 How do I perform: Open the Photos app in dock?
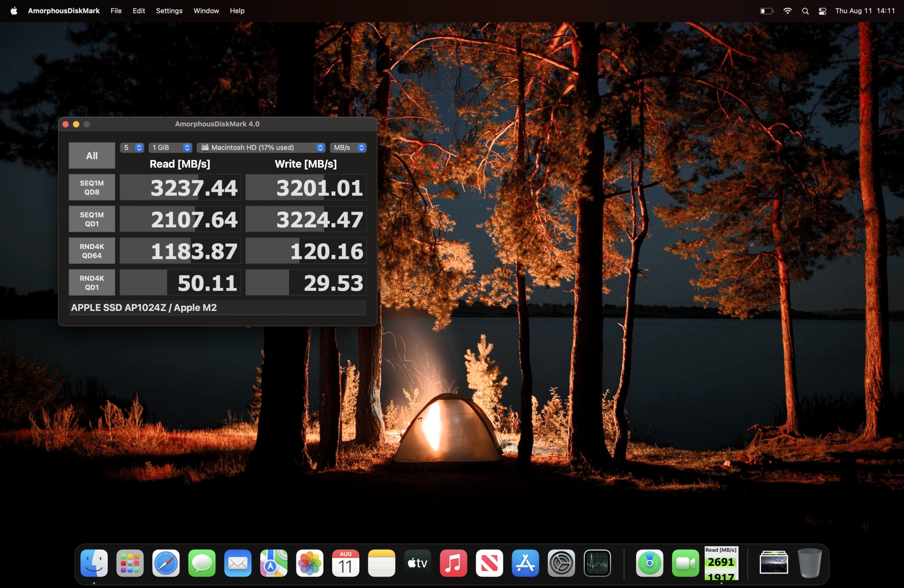tap(310, 563)
